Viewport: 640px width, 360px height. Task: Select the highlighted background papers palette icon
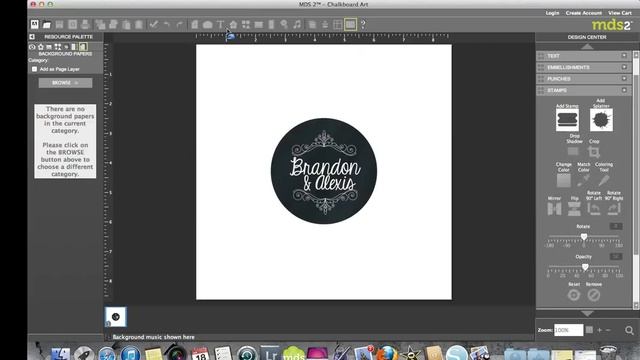[83, 47]
